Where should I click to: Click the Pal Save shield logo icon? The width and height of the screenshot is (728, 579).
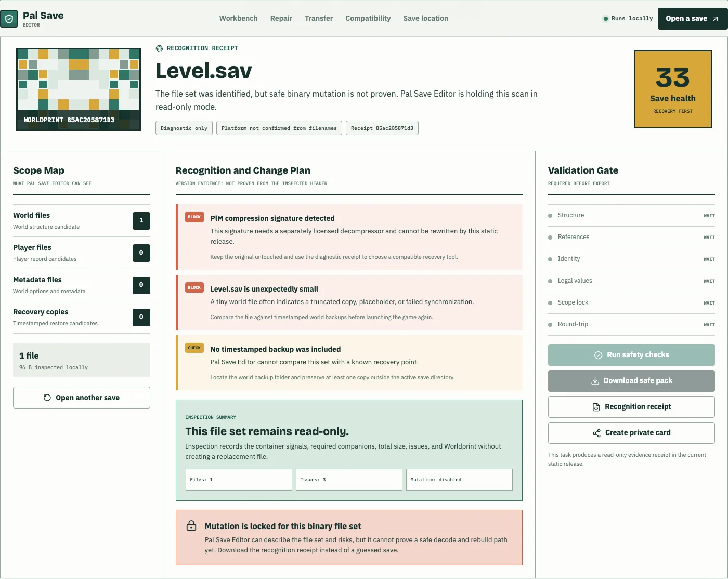coord(9,19)
